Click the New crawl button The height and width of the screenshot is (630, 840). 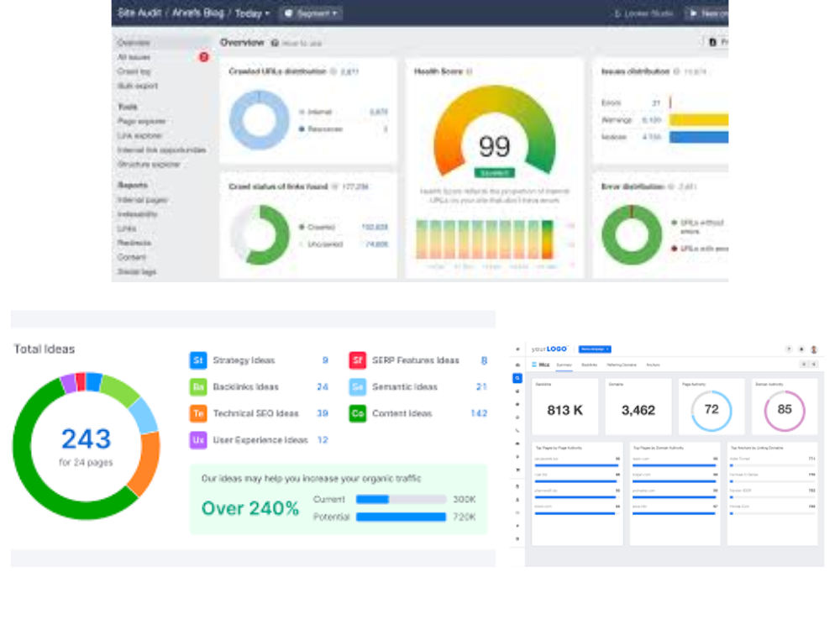point(707,13)
